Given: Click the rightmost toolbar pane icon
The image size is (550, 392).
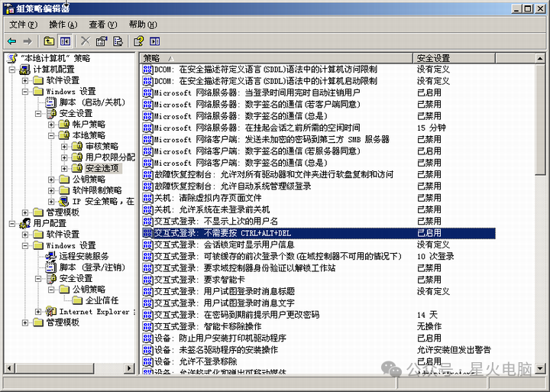Looking at the screenshot, I should pos(154,41).
